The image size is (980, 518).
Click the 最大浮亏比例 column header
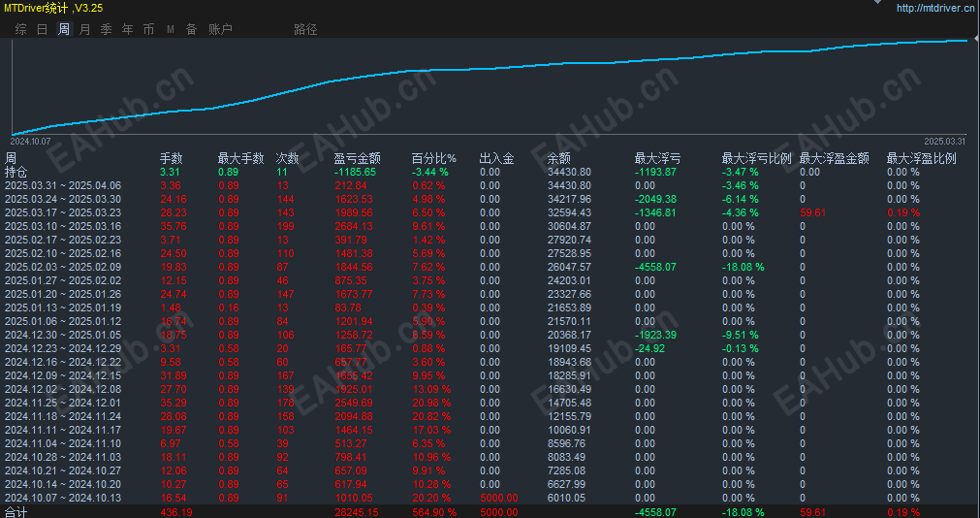pyautogui.click(x=757, y=159)
